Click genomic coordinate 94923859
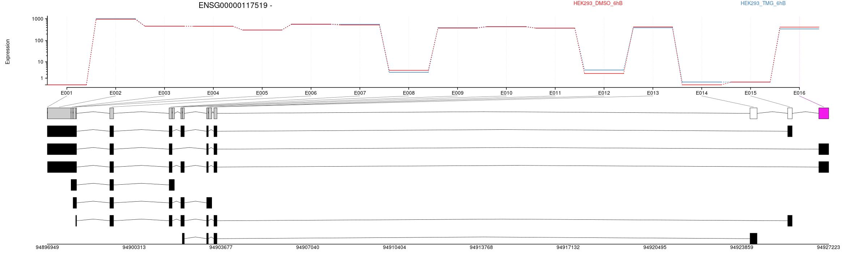The image size is (868, 253). coord(741,248)
